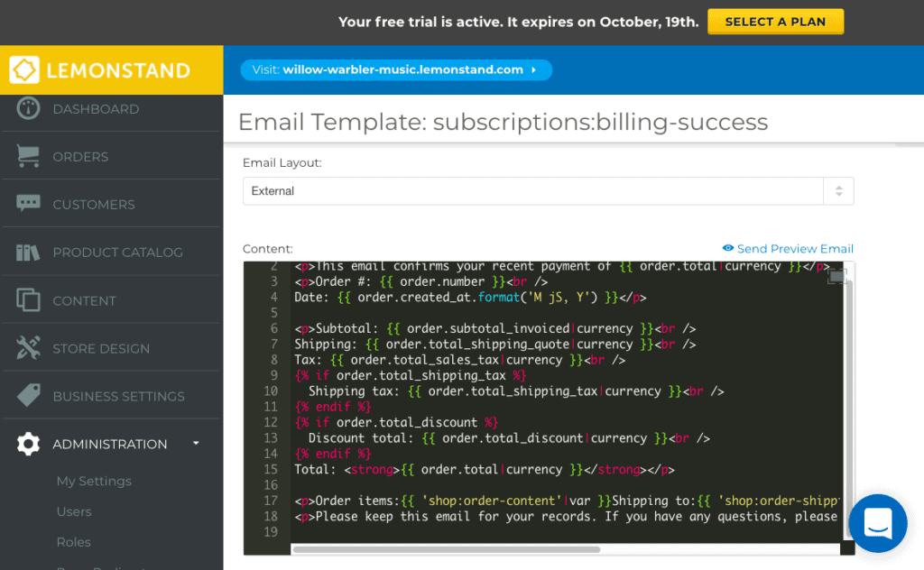This screenshot has height=570, width=924.
Task: Open My Settings submenu link
Action: (x=94, y=481)
